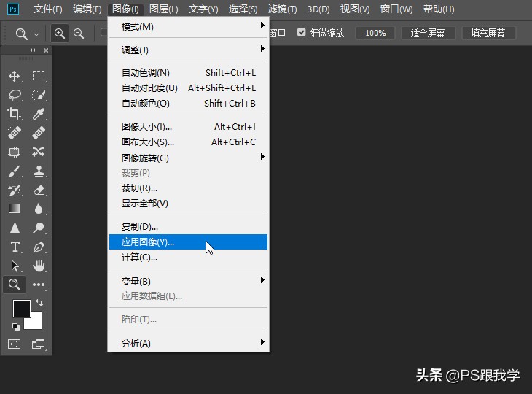Toggle the 细微缩放 checkbox
The width and height of the screenshot is (532, 394).
(x=301, y=32)
